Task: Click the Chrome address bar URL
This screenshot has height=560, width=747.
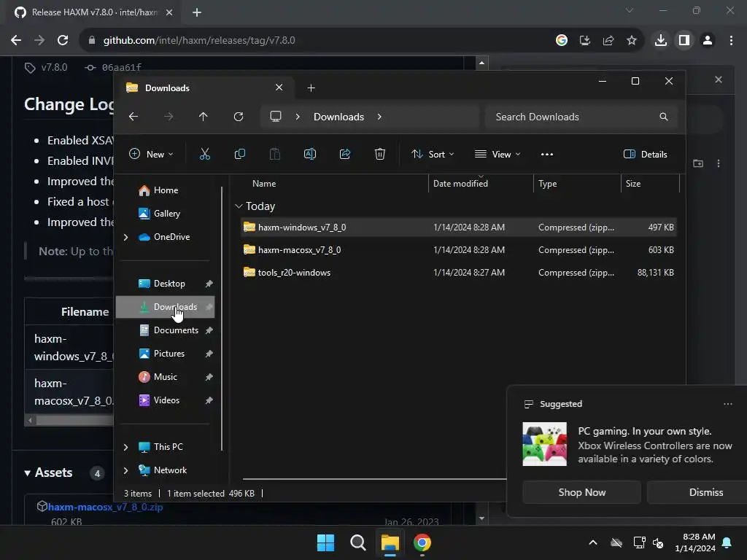Action: point(199,41)
